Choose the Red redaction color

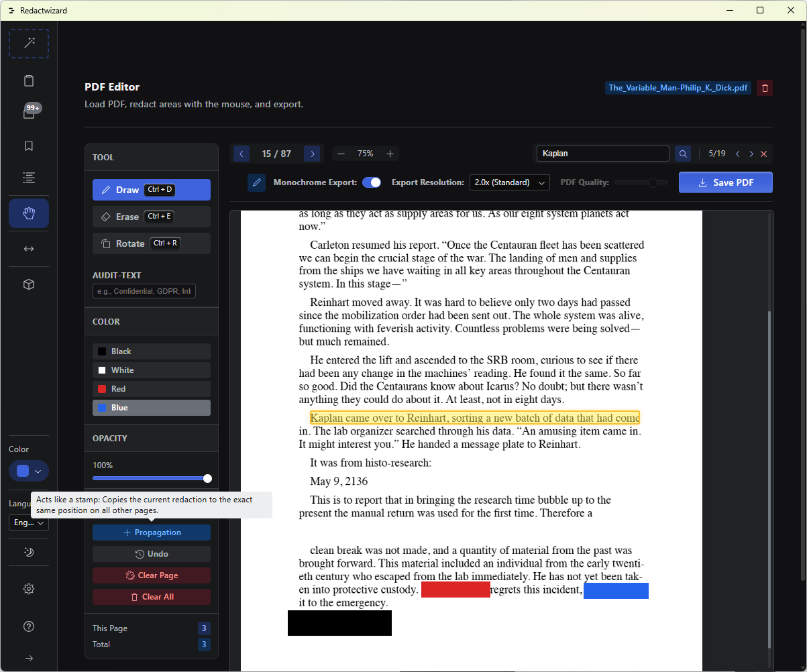point(152,389)
